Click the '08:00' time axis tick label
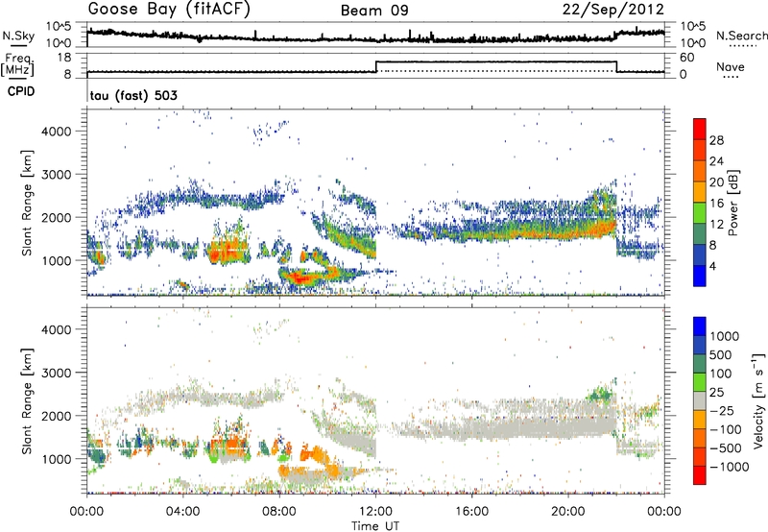Image resolution: width=768 pixels, height=532 pixels. coord(279,512)
